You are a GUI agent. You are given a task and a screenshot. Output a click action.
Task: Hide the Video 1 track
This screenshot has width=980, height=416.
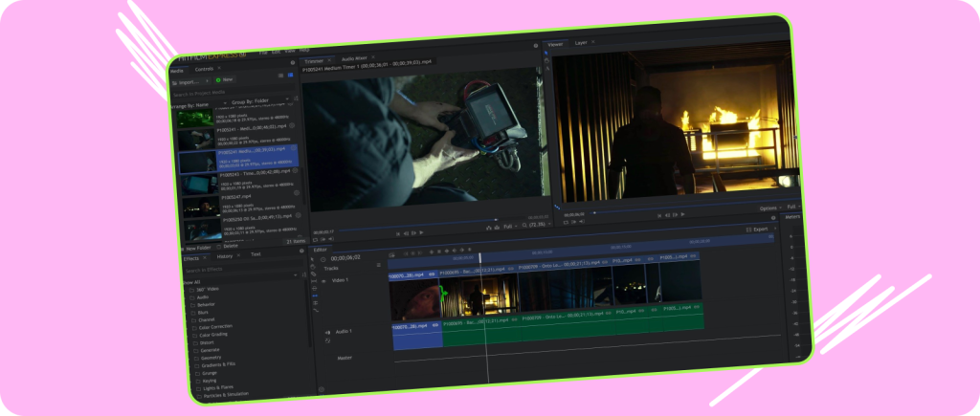tap(323, 282)
